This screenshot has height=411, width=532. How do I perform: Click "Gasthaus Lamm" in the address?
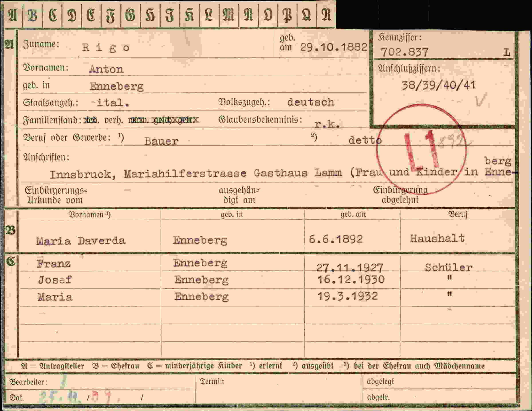pyautogui.click(x=298, y=173)
